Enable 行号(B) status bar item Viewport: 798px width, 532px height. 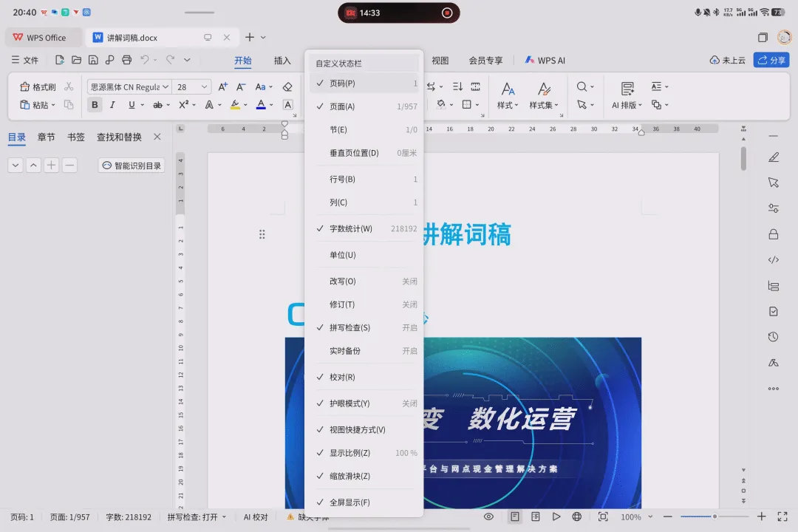[x=366, y=180]
